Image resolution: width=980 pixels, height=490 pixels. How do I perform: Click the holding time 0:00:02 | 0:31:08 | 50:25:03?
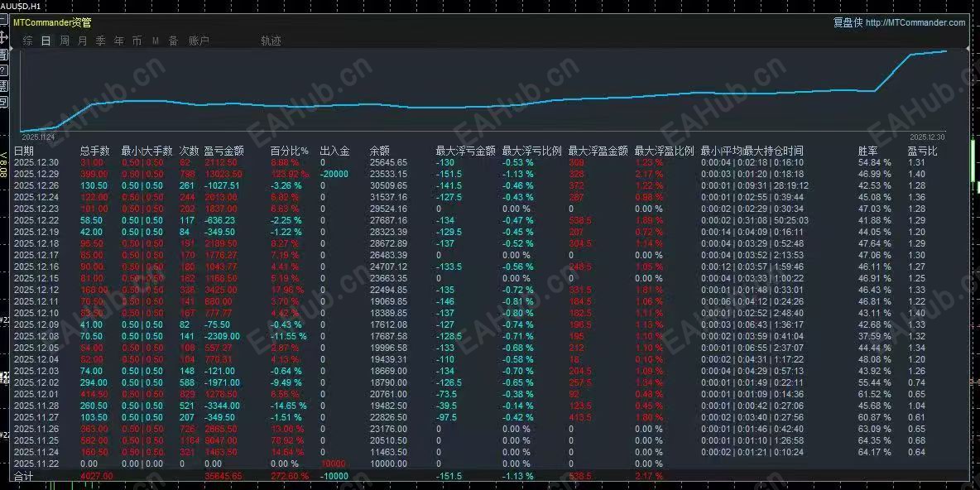coord(754,220)
